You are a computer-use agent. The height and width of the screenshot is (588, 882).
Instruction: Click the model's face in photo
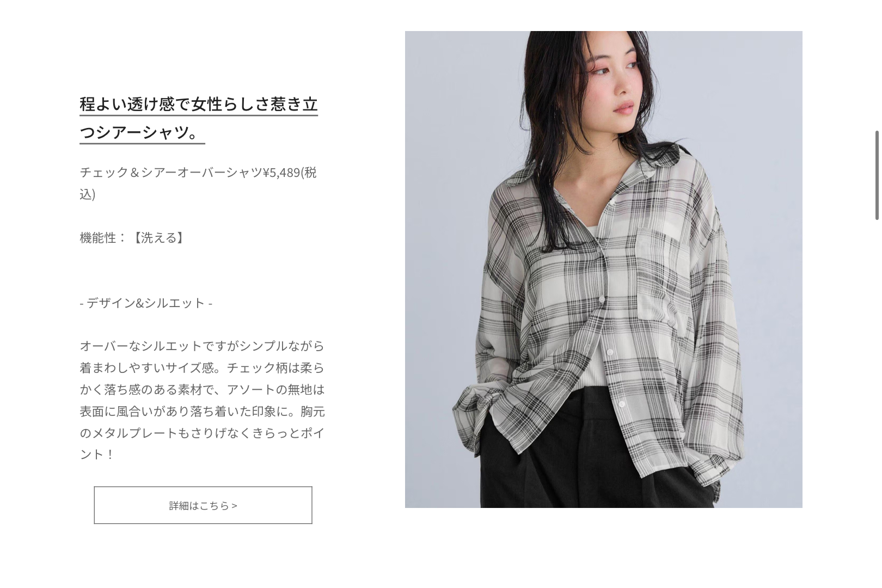615,82
